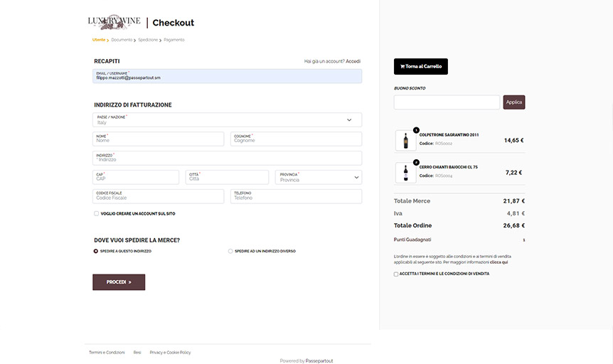Expand the Provincia dropdown
The image size is (613, 364).
319,177
